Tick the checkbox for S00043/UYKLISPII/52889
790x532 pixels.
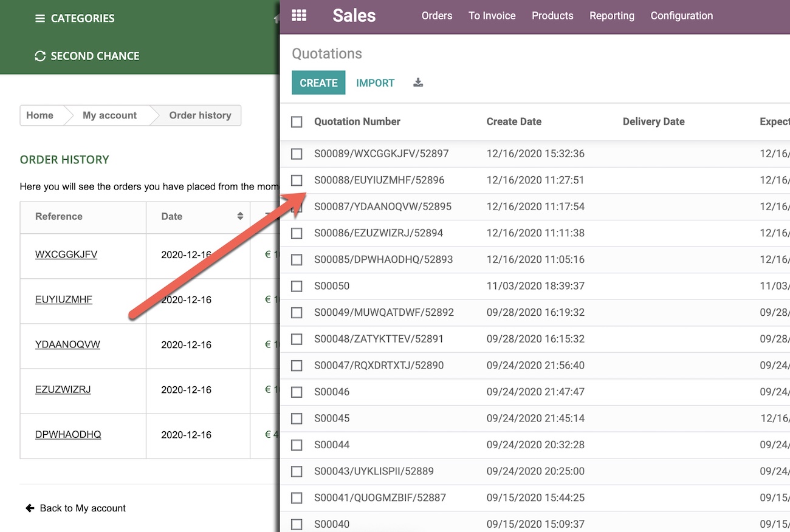(297, 471)
